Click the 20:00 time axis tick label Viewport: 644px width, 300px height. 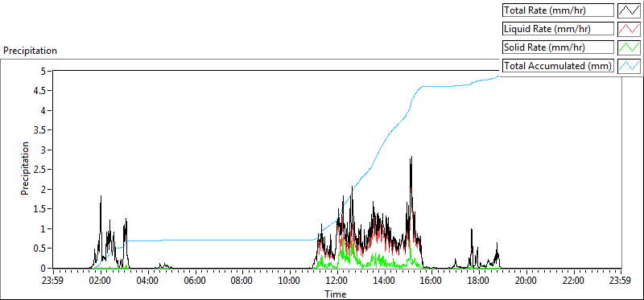(x=526, y=282)
